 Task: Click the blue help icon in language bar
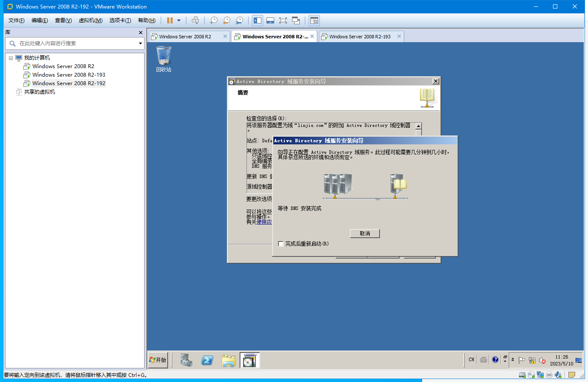(495, 360)
